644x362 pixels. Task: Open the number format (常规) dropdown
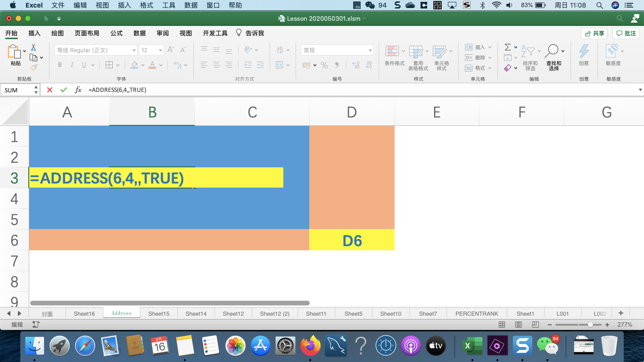click(x=370, y=50)
